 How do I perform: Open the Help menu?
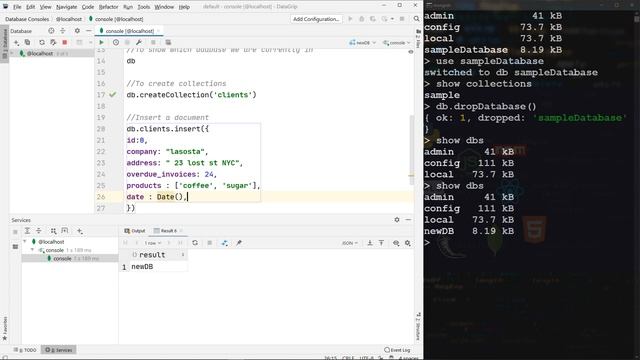[184, 7]
